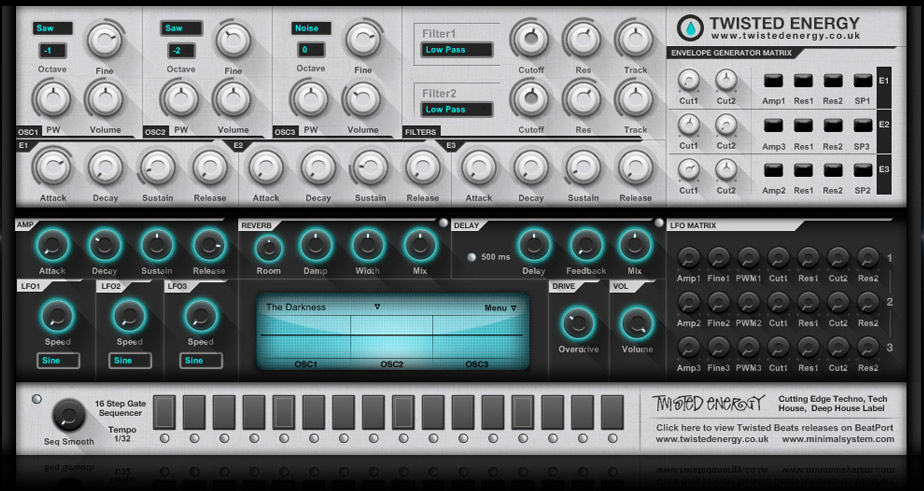Click the Beatport releases link text

click(x=774, y=428)
